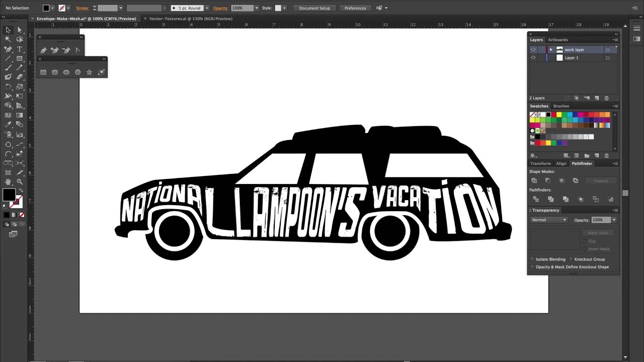The image size is (644, 362).
Task: Click the large black Fill color box
Action: (9, 195)
